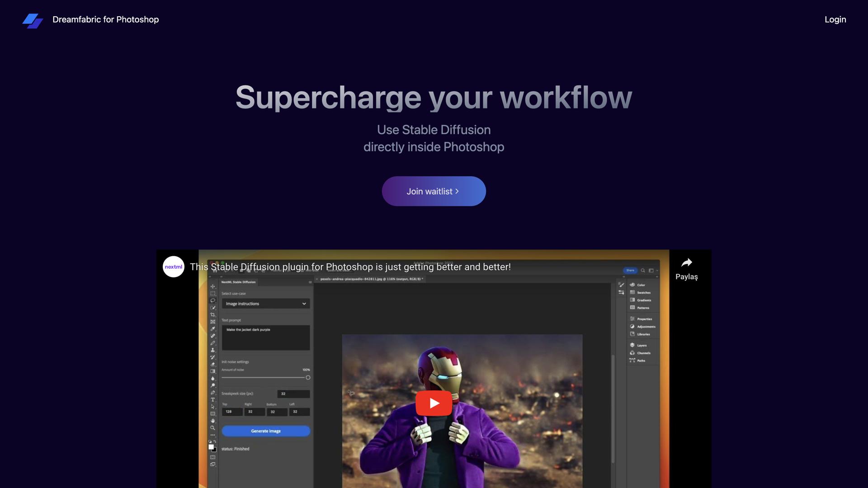This screenshot has width=868, height=488.
Task: Open the NextML panel flyout menu
Action: (310, 282)
